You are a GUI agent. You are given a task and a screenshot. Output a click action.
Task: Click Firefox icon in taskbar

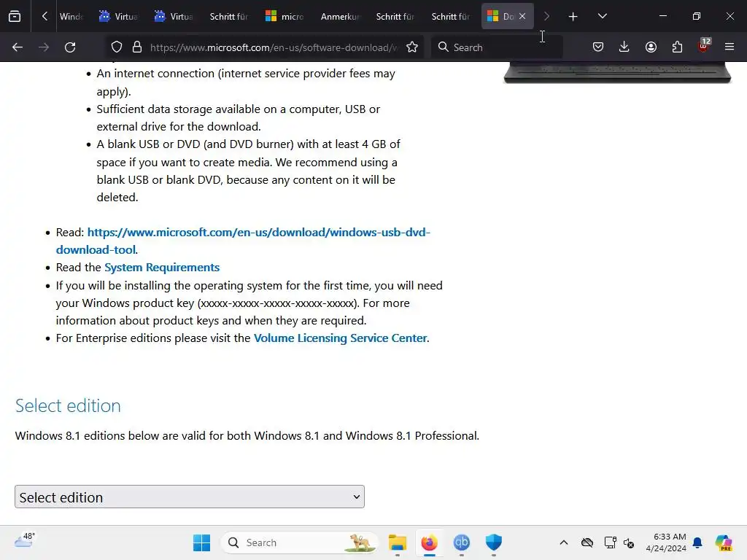pyautogui.click(x=429, y=542)
